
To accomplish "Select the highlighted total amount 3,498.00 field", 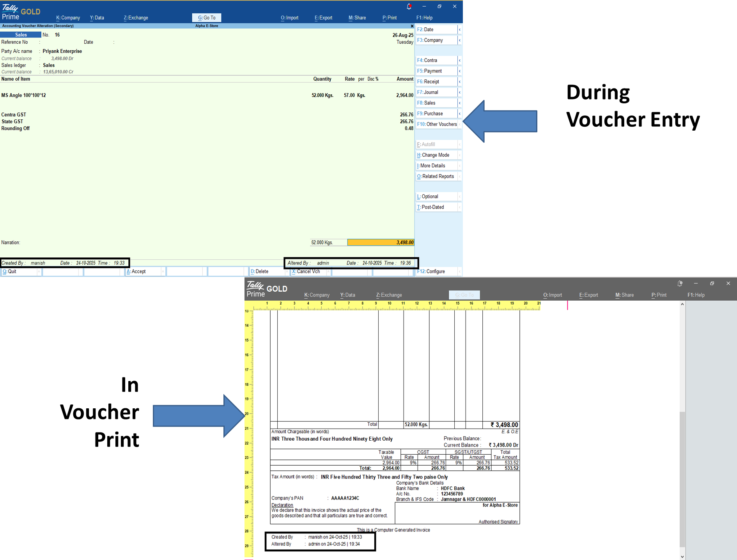I will [380, 243].
